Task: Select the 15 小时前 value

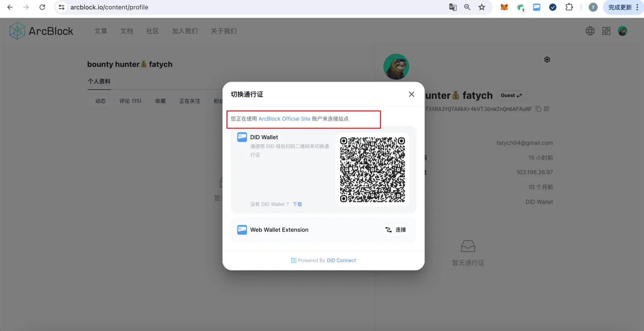Action: [541, 158]
